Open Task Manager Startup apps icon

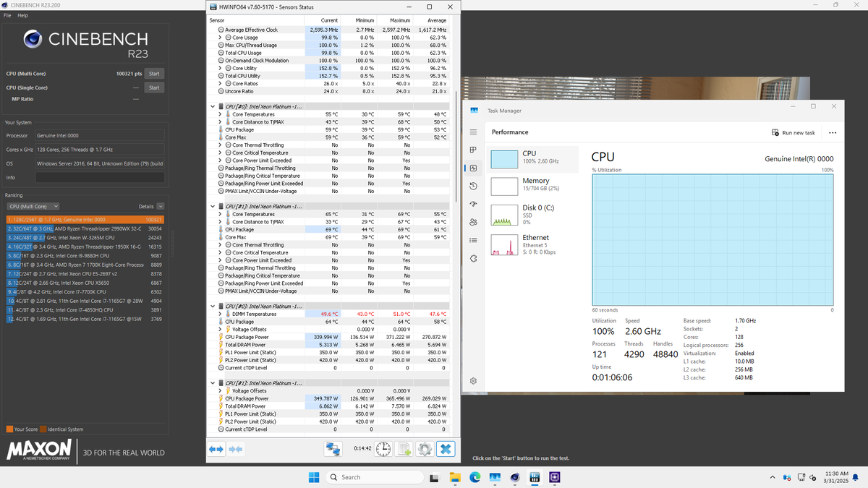point(473,204)
